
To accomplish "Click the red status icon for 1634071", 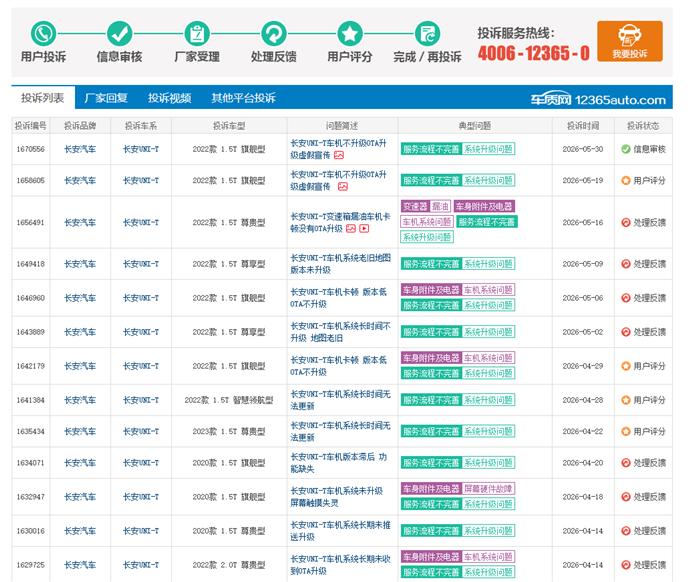I will pos(625,463).
